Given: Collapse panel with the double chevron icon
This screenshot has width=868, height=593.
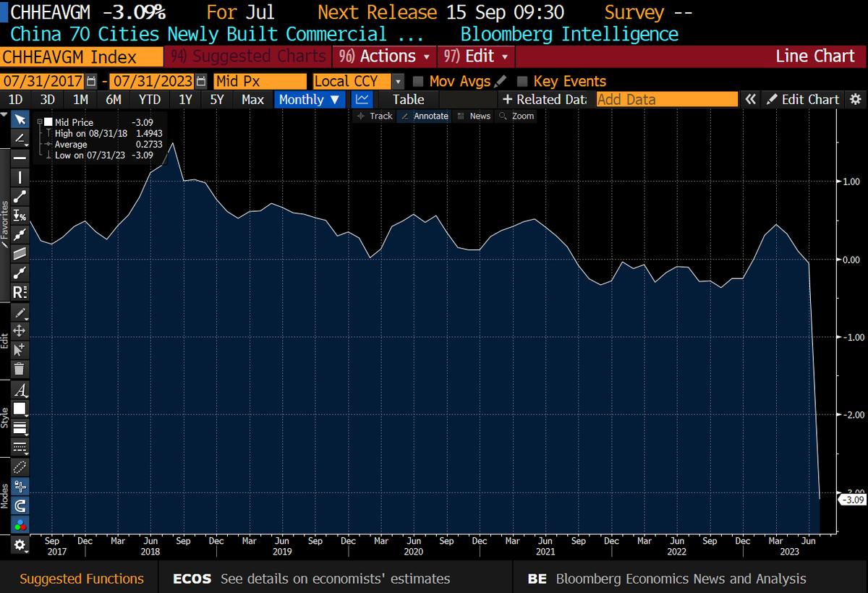Looking at the screenshot, I should tap(751, 100).
